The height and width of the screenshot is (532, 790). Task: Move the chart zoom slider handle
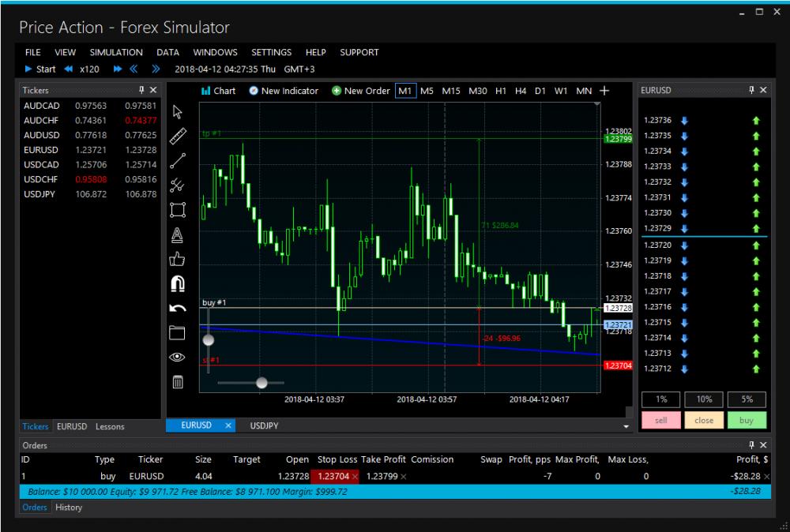[x=261, y=383]
